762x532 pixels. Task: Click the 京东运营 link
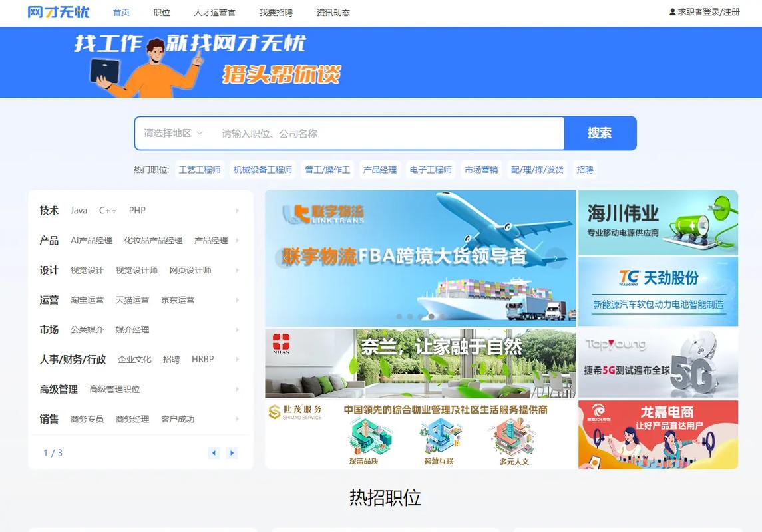(178, 300)
